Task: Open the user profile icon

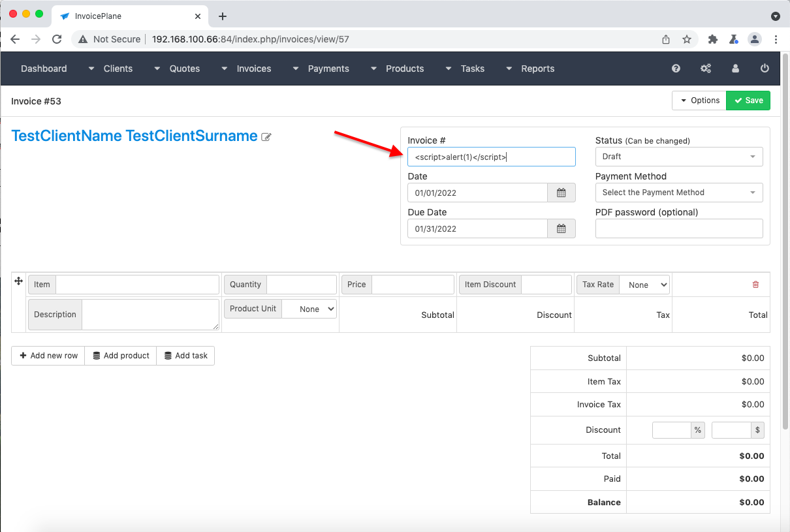Action: (x=736, y=69)
